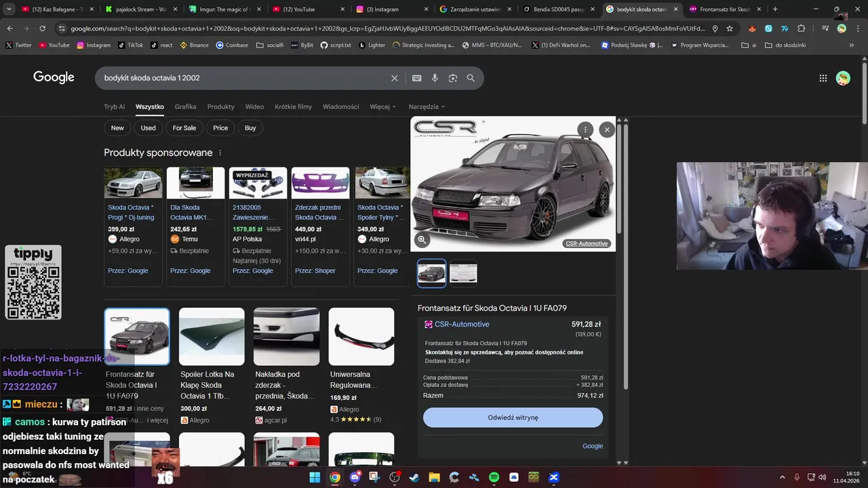
Task: Expand the Więcej search filter dropdown
Action: [x=382, y=106]
